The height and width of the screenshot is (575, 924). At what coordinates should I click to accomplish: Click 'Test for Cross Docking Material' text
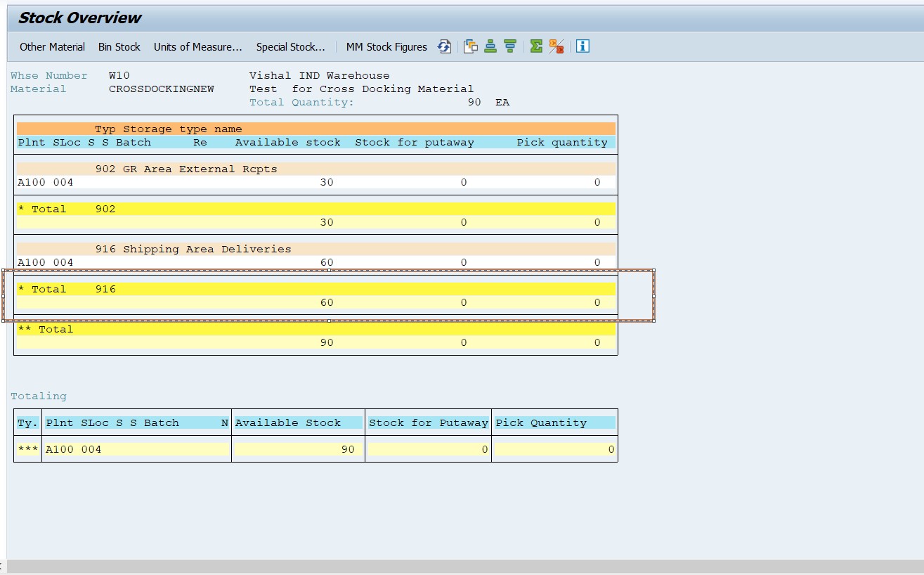[361, 89]
